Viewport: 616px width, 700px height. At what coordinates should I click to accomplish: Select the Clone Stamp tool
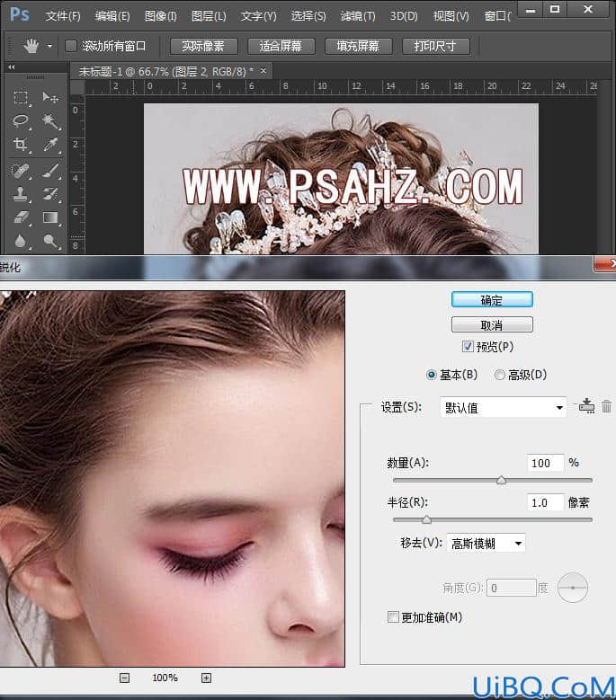pyautogui.click(x=21, y=194)
